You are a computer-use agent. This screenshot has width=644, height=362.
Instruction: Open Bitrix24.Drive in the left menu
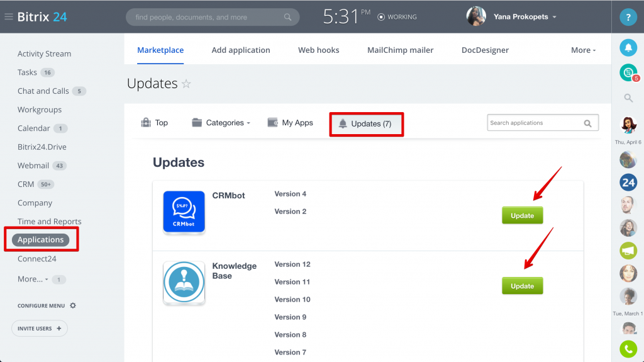pos(42,147)
